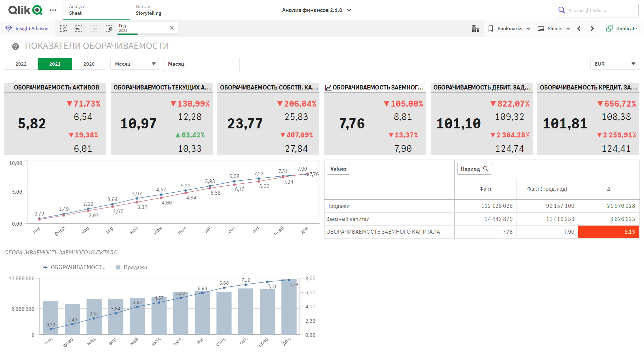Open the smart search selection tool
The height and width of the screenshot is (362, 644).
point(64,28)
